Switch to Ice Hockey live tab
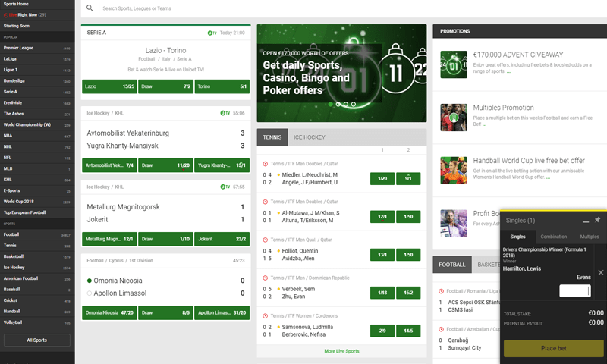 pyautogui.click(x=309, y=137)
